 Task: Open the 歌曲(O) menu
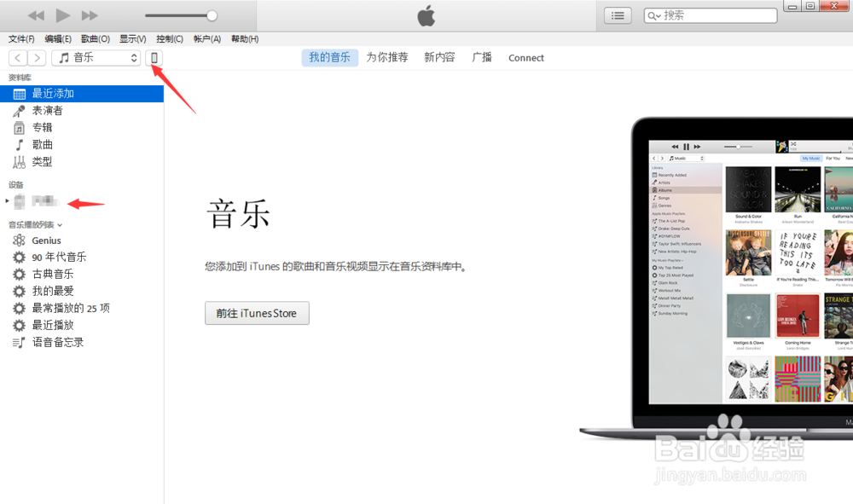[x=96, y=39]
